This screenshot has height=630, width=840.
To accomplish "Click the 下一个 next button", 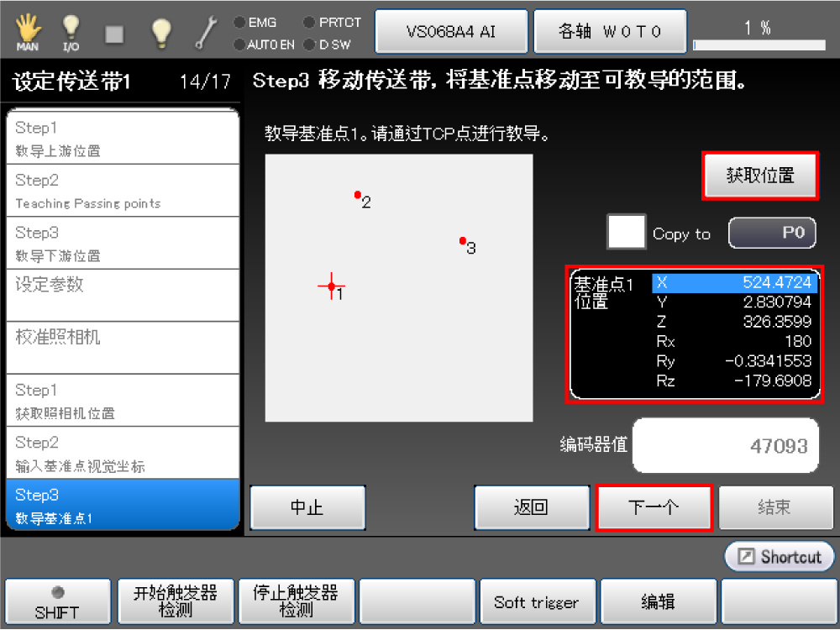I will click(654, 507).
